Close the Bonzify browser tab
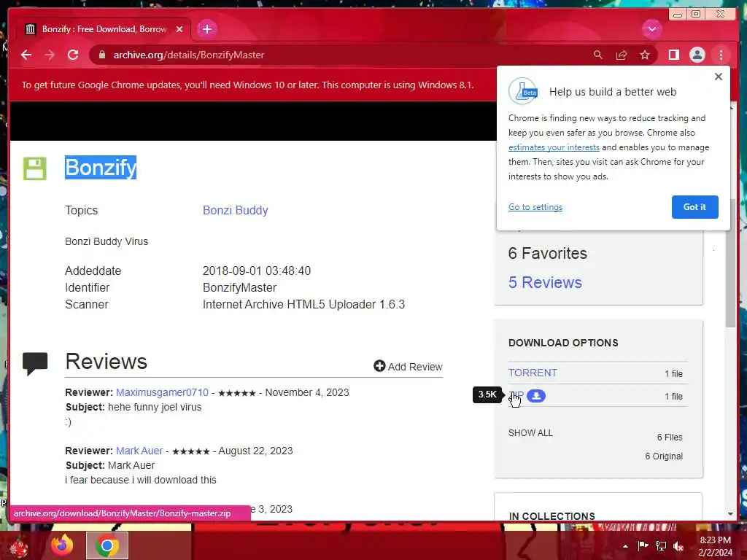 [x=179, y=29]
